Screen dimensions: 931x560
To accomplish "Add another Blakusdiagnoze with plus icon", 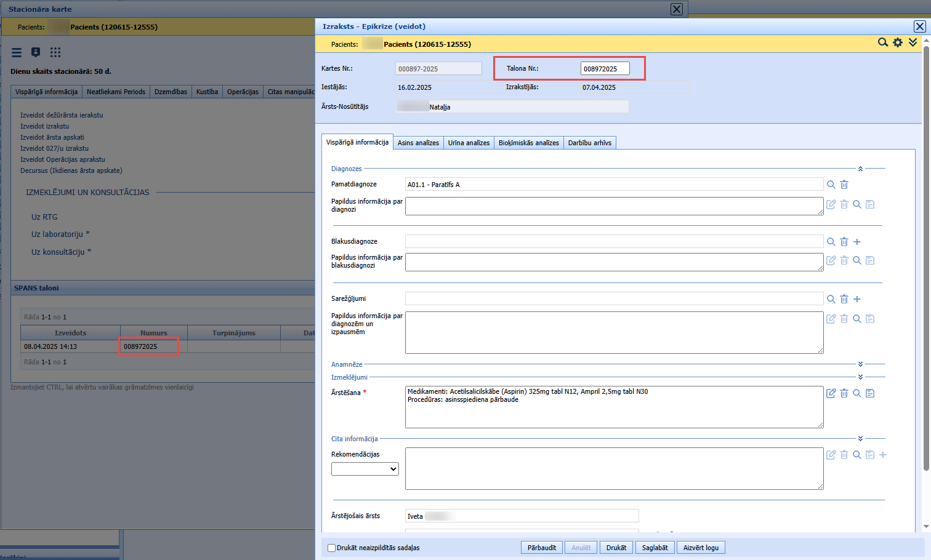I will pyautogui.click(x=857, y=242).
